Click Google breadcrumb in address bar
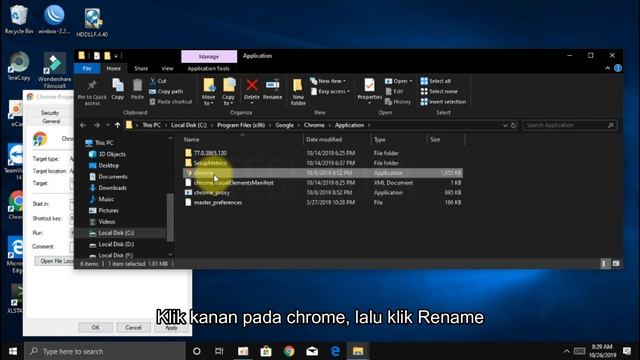 tap(284, 125)
